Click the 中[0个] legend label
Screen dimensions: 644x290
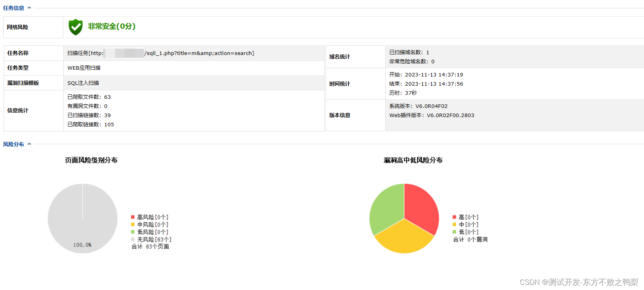coord(468,225)
